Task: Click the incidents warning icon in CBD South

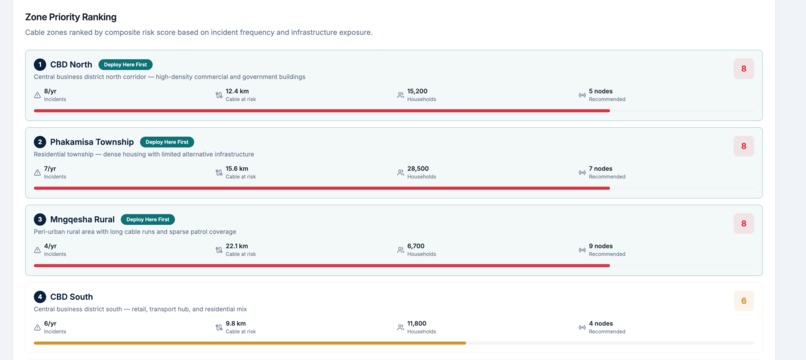Action: (x=37, y=328)
